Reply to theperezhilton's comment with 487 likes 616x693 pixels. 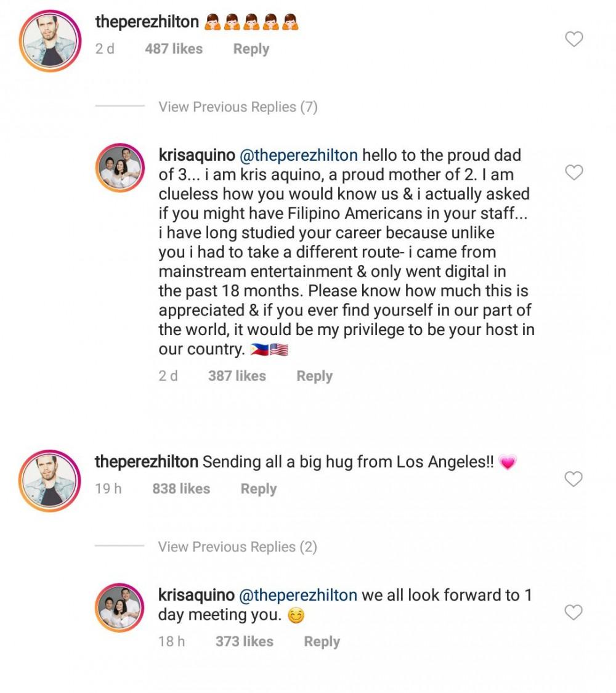coord(251,49)
